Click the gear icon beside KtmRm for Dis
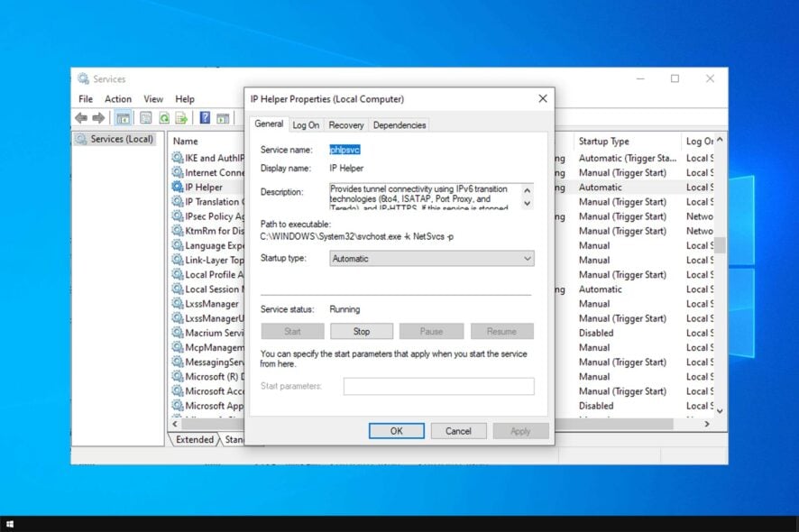This screenshot has height=532, width=799. pyautogui.click(x=178, y=230)
